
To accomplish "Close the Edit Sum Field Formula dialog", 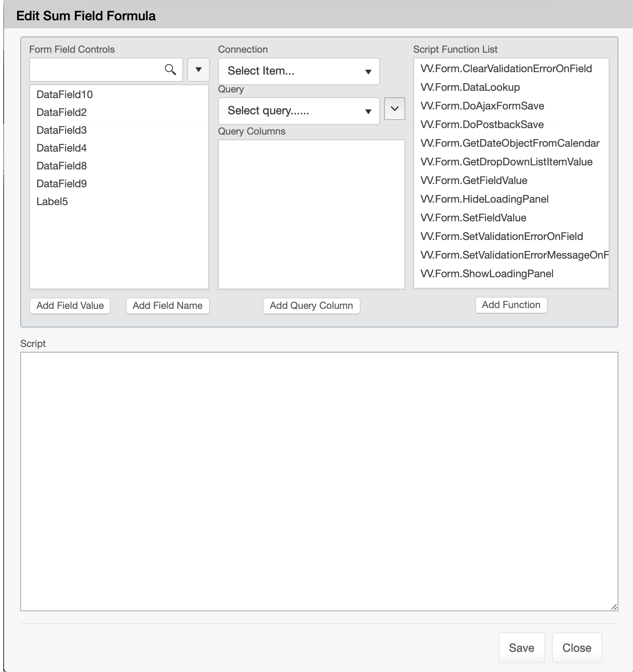I will pos(577,648).
